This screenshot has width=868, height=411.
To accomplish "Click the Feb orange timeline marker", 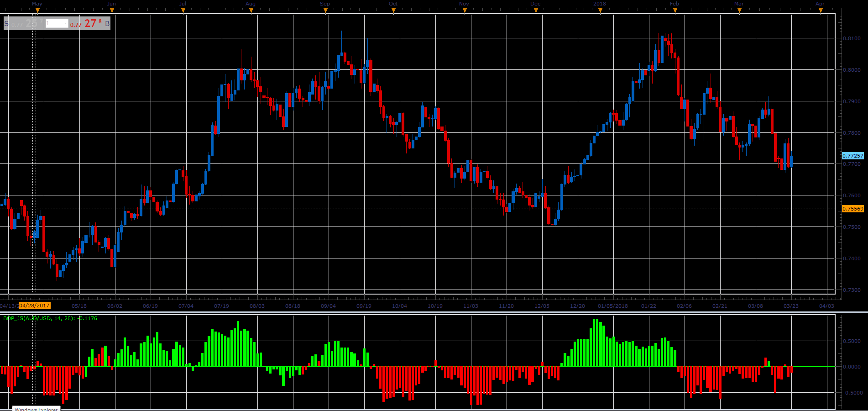I will click(x=675, y=11).
